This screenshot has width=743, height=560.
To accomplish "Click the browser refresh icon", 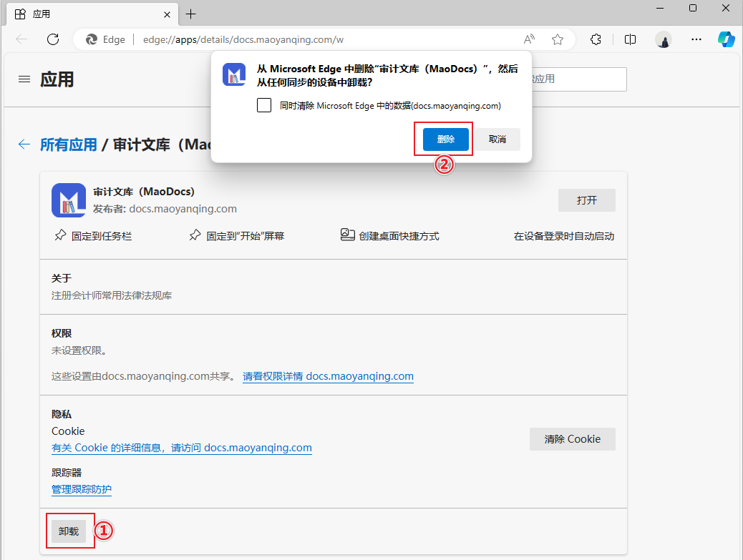I will click(x=53, y=39).
